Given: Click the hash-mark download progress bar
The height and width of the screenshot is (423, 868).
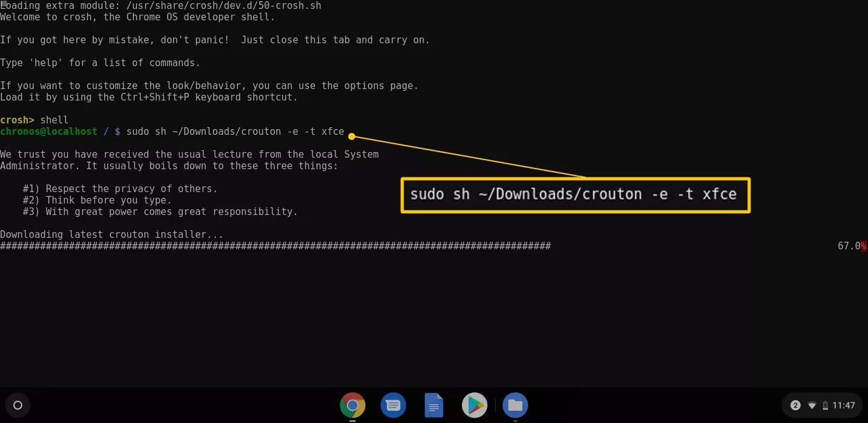Looking at the screenshot, I should 275,246.
